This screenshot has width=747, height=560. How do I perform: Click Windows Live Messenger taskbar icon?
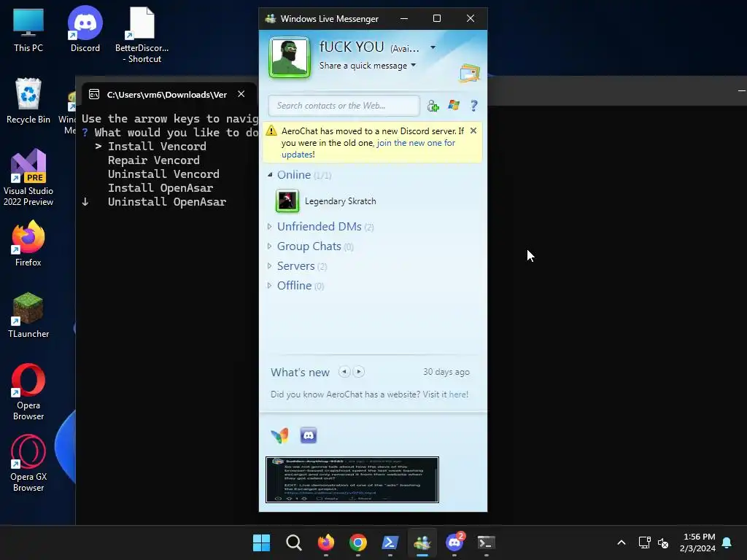pos(422,542)
